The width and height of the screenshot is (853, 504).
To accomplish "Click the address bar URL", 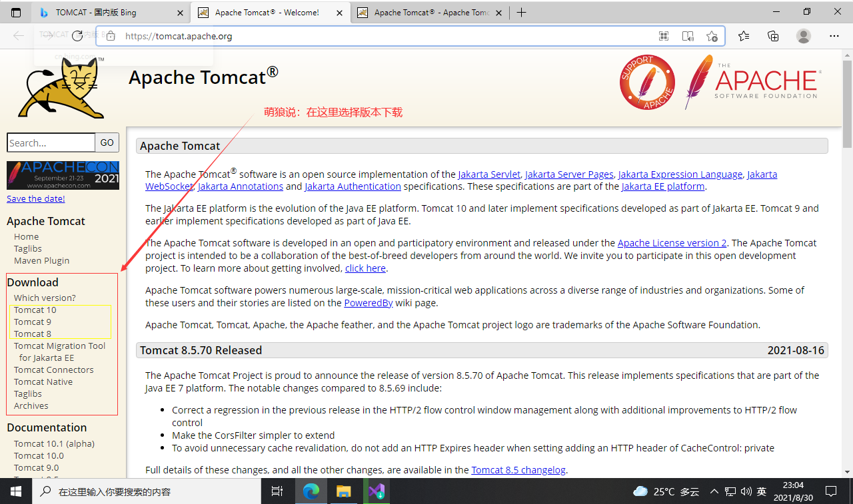I will coord(179,36).
